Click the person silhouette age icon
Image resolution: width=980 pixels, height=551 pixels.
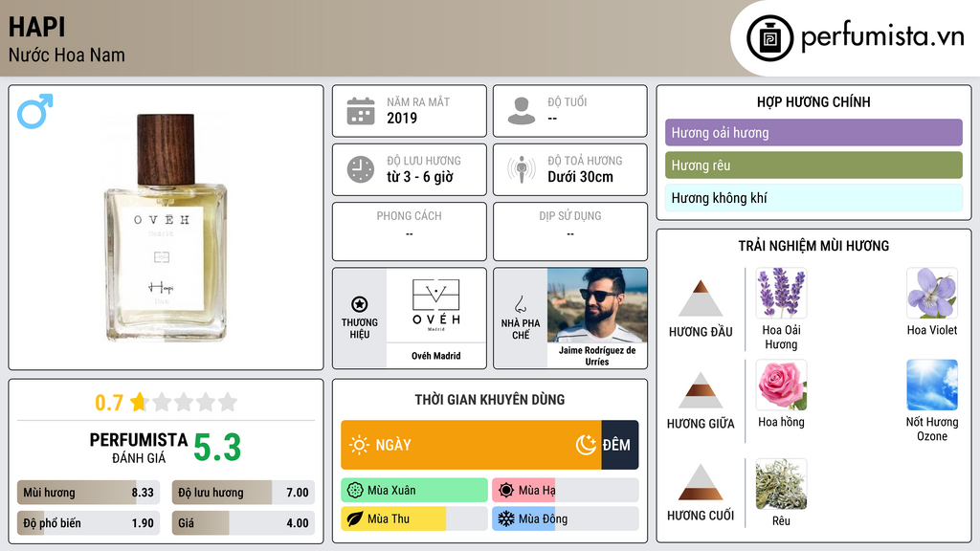coord(522,111)
